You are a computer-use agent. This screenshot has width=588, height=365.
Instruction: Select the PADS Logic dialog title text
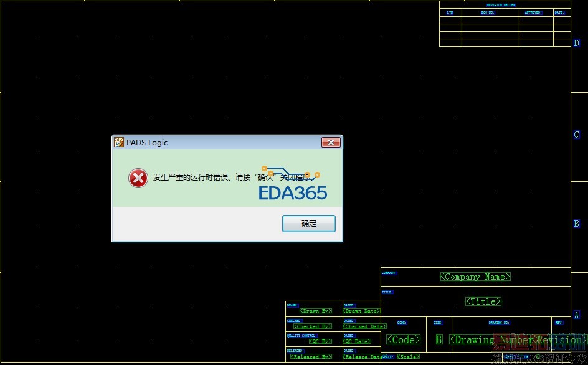146,143
